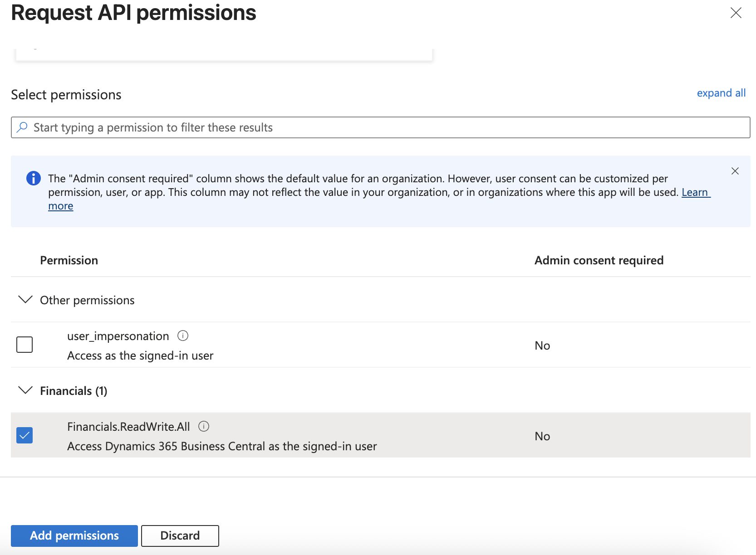This screenshot has width=756, height=555.
Task: Click the Admin consent required column header
Action: coord(599,260)
